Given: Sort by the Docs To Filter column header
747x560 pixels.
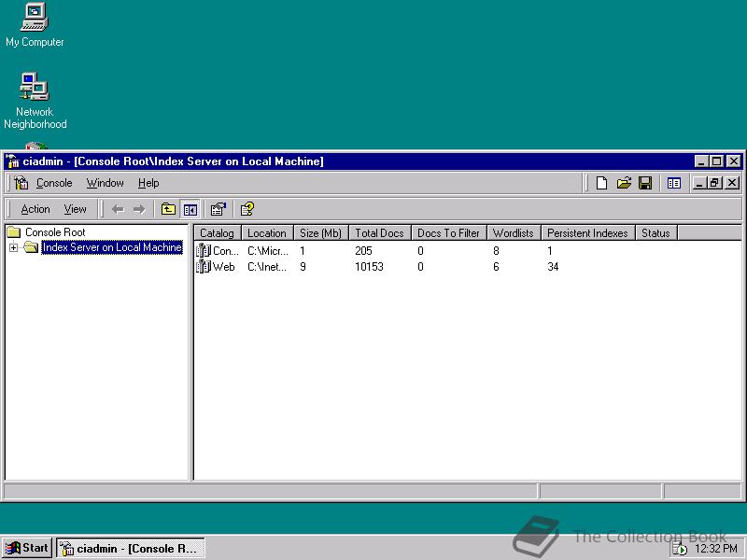Looking at the screenshot, I should [449, 232].
